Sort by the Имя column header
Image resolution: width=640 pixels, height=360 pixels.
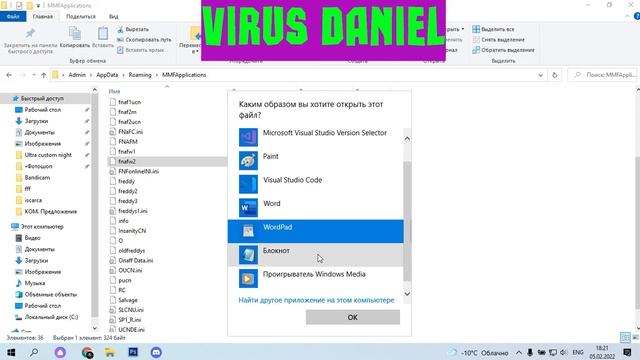pos(115,91)
